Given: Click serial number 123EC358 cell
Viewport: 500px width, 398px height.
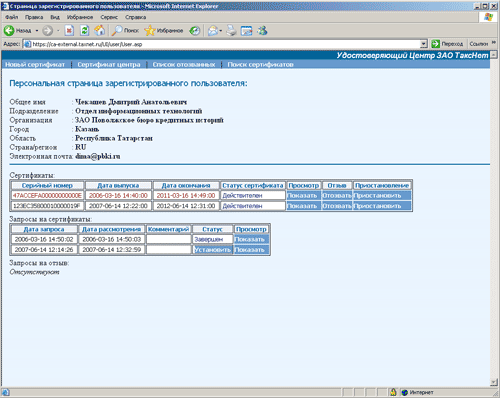Looking at the screenshot, I should coord(47,206).
